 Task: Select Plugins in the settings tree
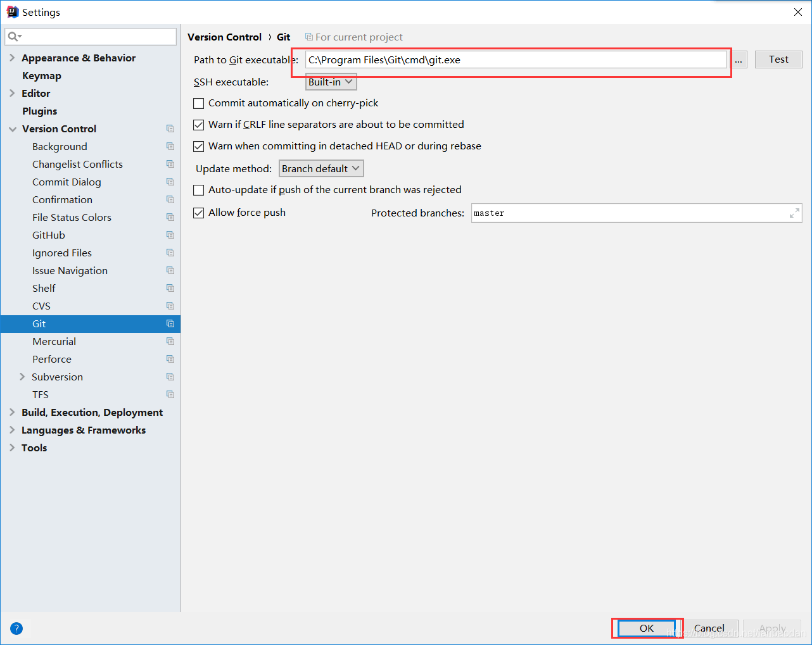tap(39, 111)
